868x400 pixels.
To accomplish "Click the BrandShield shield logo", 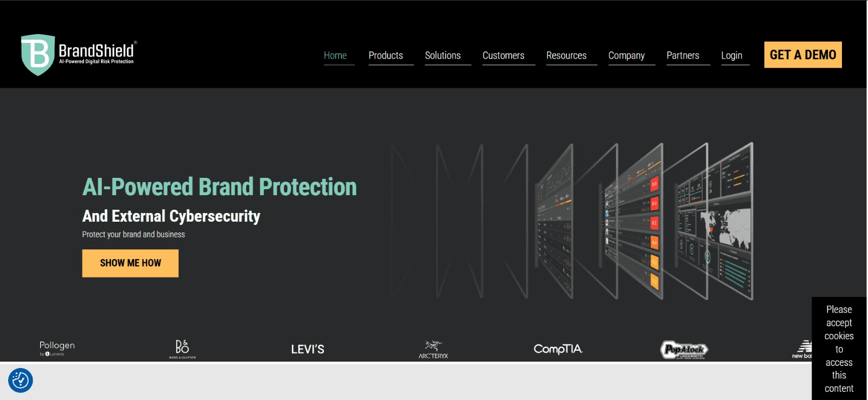I will point(37,55).
